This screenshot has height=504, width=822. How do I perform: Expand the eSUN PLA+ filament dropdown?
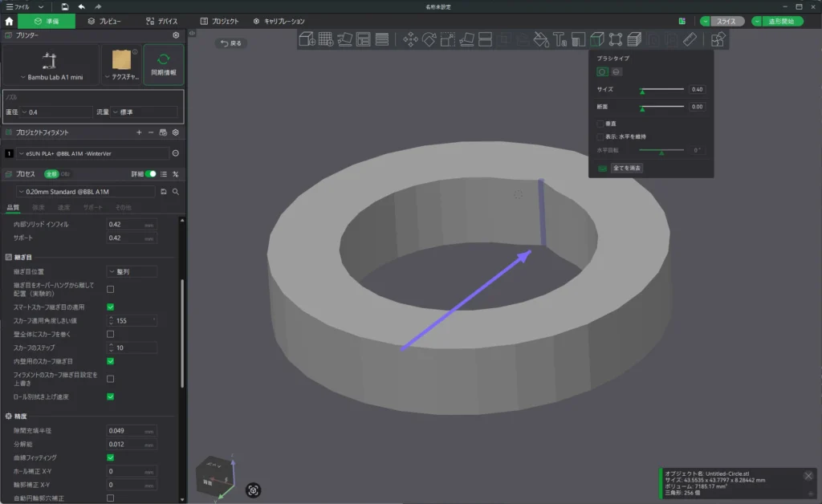click(x=92, y=153)
